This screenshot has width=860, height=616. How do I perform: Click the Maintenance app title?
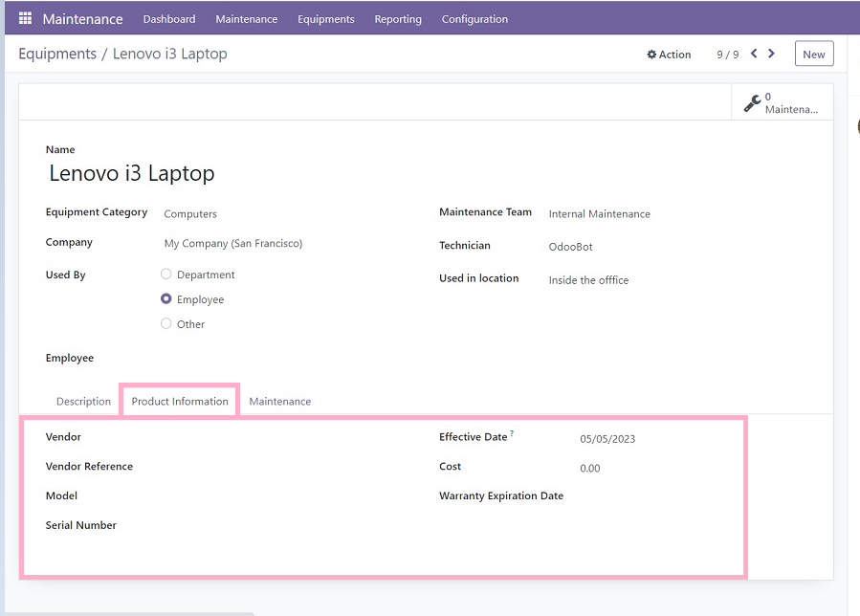coord(83,18)
